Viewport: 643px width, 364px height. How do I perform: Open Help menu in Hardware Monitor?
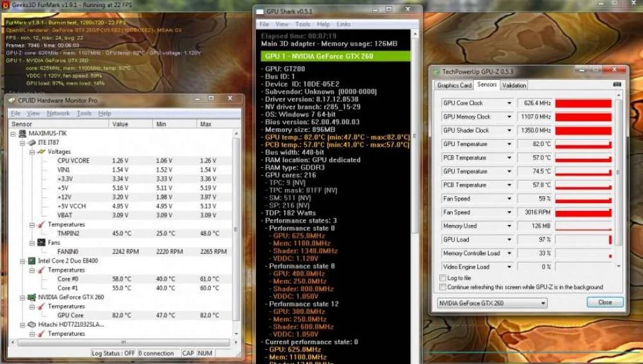tap(105, 113)
